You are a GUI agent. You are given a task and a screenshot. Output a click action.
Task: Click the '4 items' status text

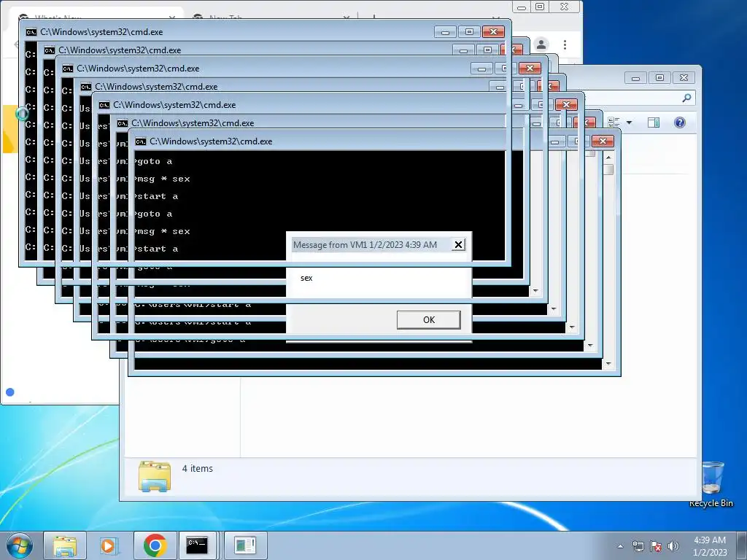(197, 469)
